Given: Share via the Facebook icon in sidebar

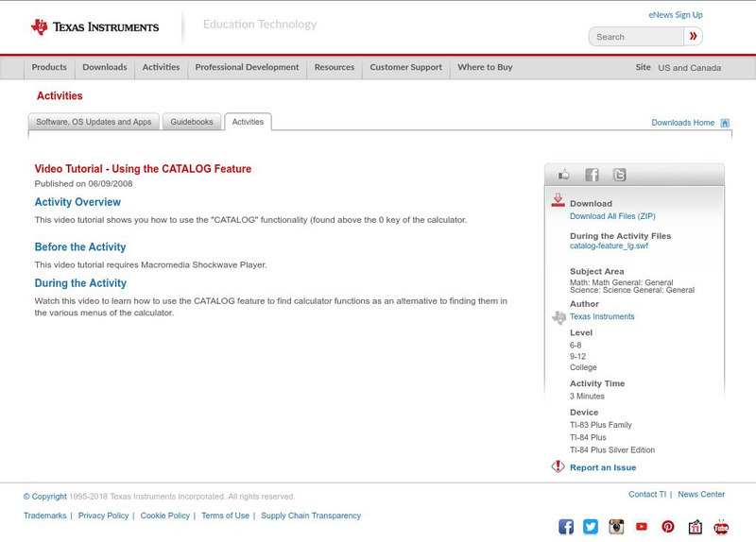Looking at the screenshot, I should (593, 175).
